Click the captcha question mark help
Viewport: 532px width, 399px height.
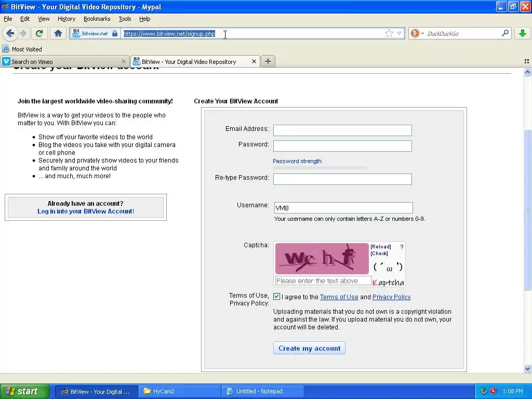pyautogui.click(x=402, y=247)
